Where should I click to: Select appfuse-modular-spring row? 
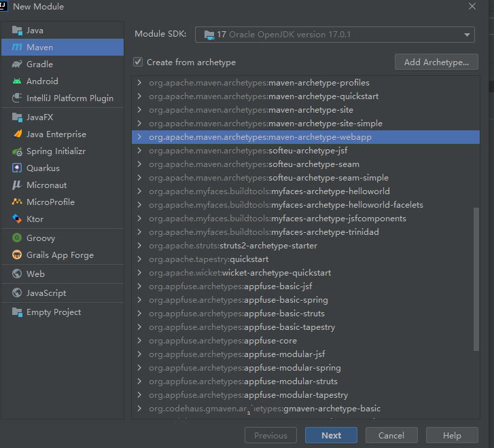(x=306, y=368)
